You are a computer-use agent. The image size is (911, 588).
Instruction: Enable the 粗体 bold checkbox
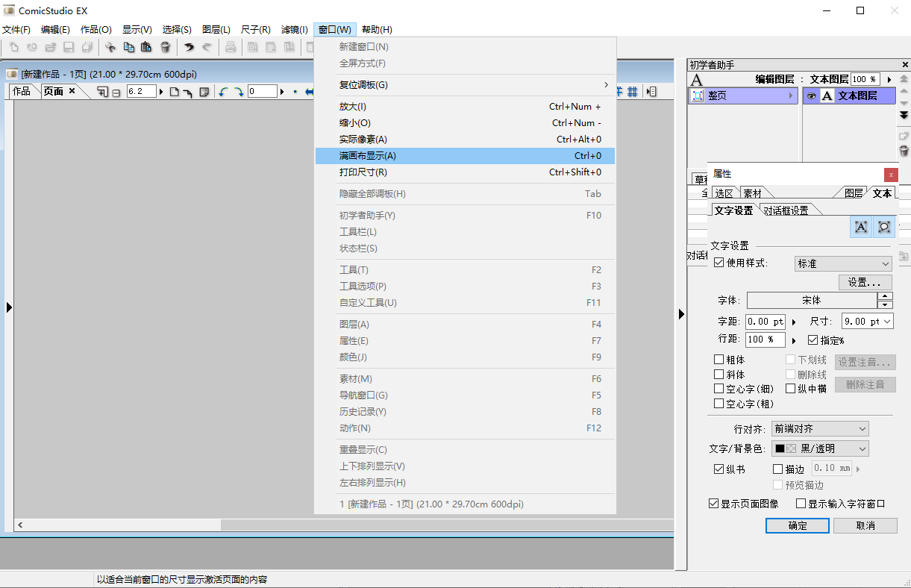coord(719,359)
